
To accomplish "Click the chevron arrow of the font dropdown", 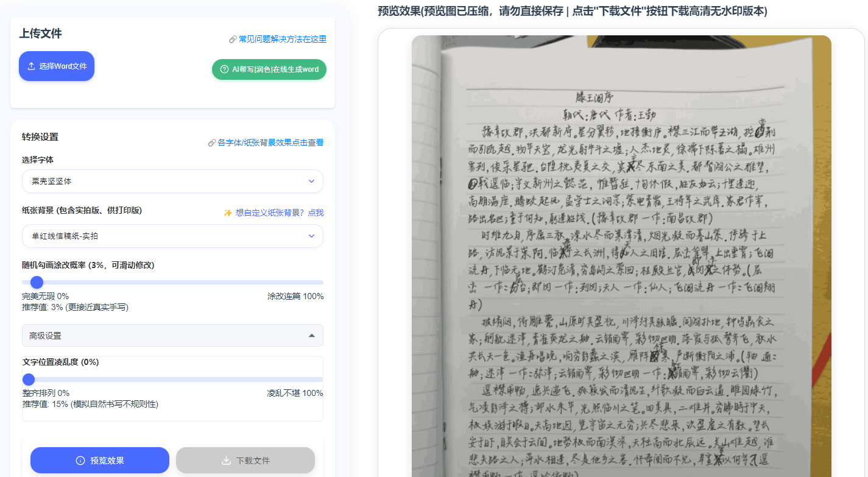I will click(x=311, y=182).
